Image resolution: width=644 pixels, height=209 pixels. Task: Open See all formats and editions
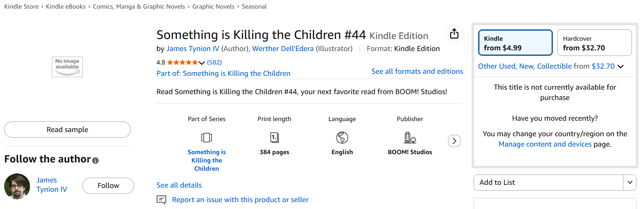(x=417, y=71)
